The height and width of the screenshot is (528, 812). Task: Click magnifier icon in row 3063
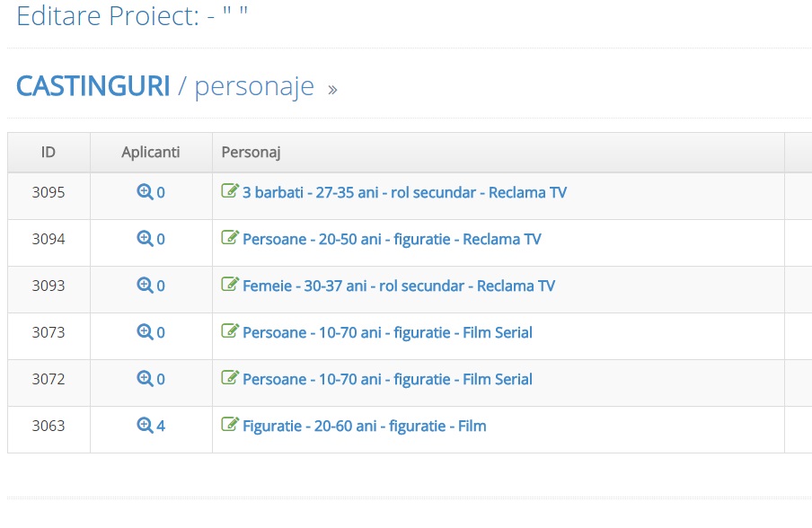coord(145,426)
